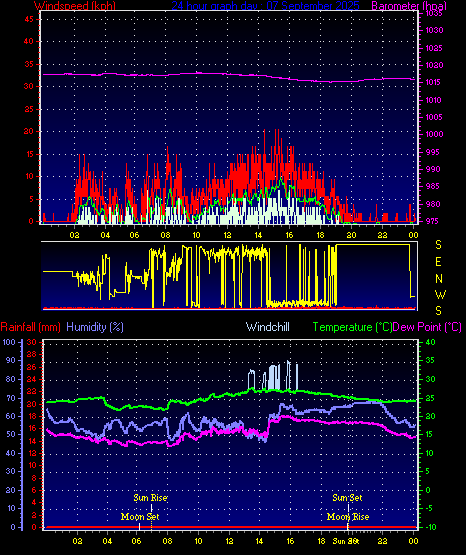Click the "Barometer (hpa)" axis title
This screenshot has height=555, width=466.
coord(409,6)
